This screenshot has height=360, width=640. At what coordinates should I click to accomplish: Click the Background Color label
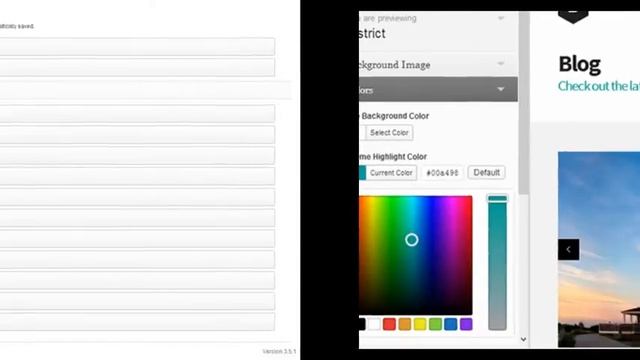click(395, 116)
